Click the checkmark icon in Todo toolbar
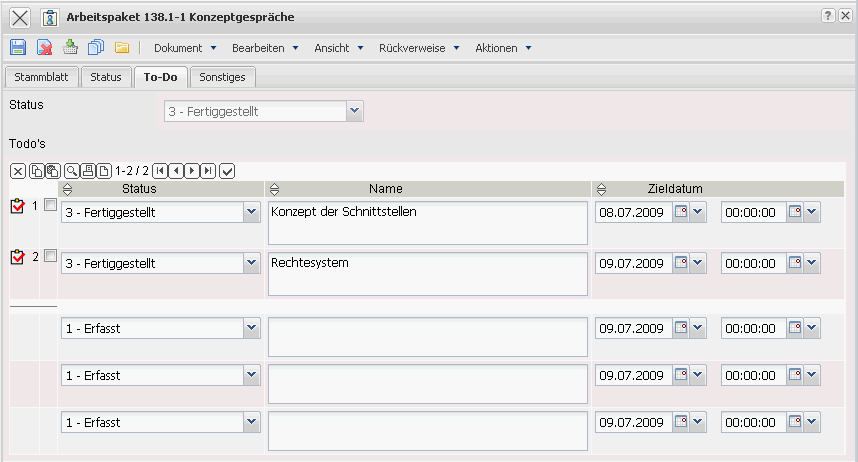858x462 pixels. pos(227,171)
